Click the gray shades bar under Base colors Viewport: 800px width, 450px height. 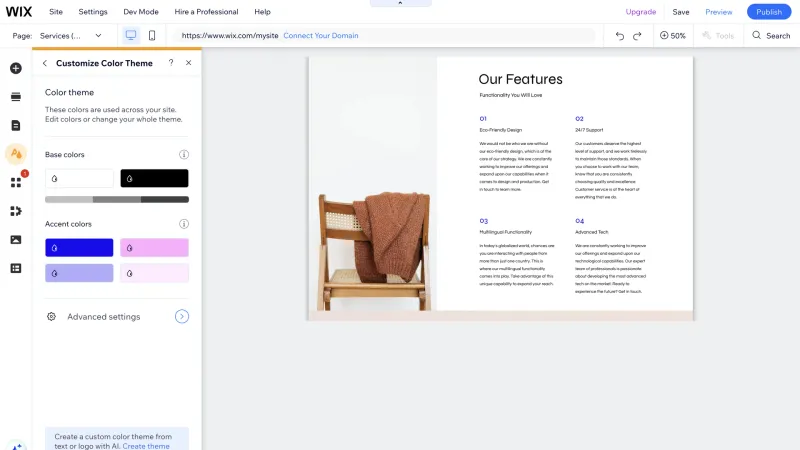117,199
